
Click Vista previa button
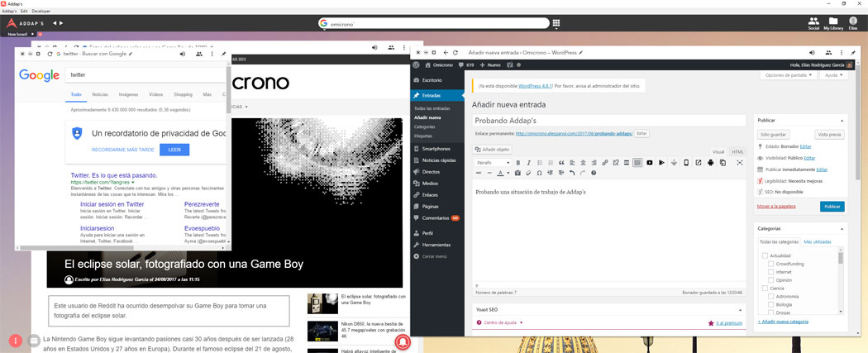829,135
